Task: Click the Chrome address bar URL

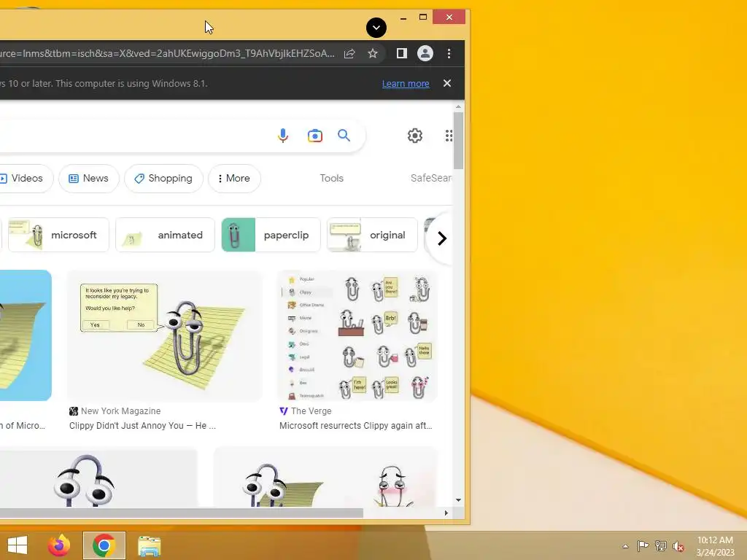Action: (x=167, y=53)
